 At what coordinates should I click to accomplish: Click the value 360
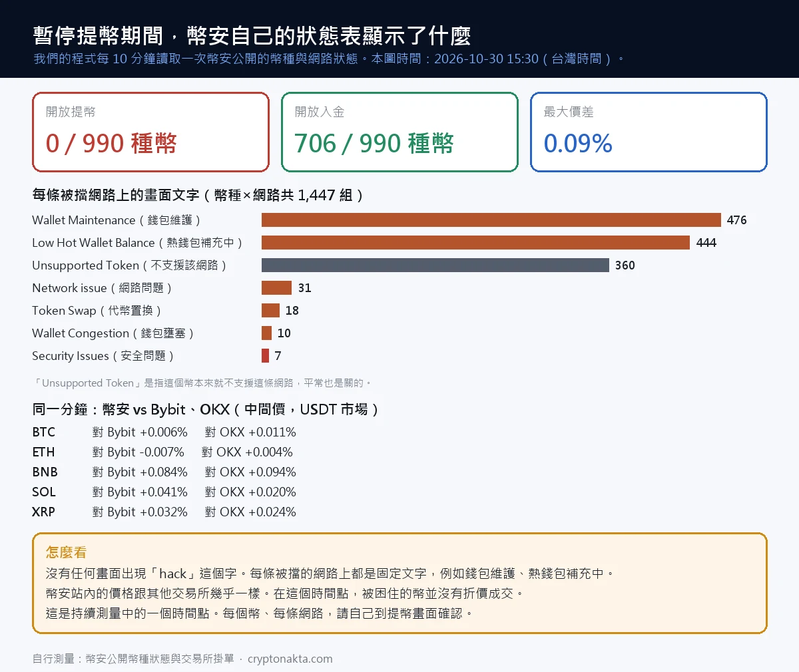coord(625,265)
